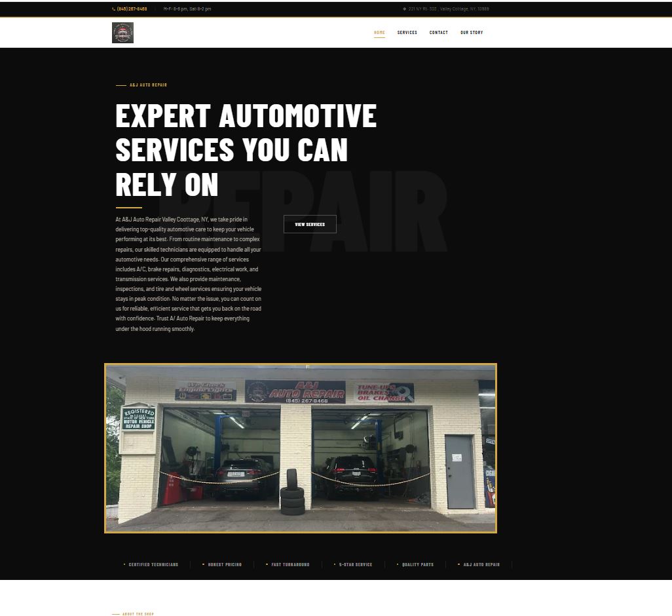The image size is (672, 616).
Task: Open the A&J Auto Repair logo
Action: click(122, 33)
